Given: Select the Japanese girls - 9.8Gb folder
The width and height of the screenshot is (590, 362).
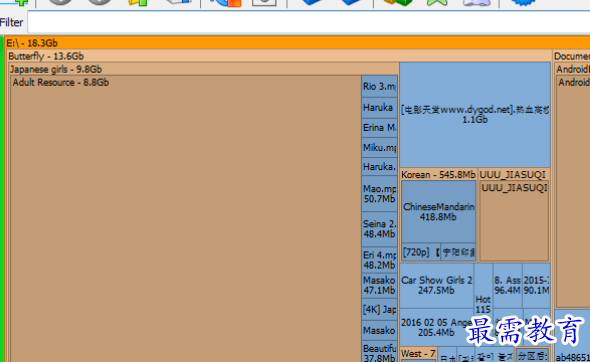Looking at the screenshot, I should pos(204,69).
